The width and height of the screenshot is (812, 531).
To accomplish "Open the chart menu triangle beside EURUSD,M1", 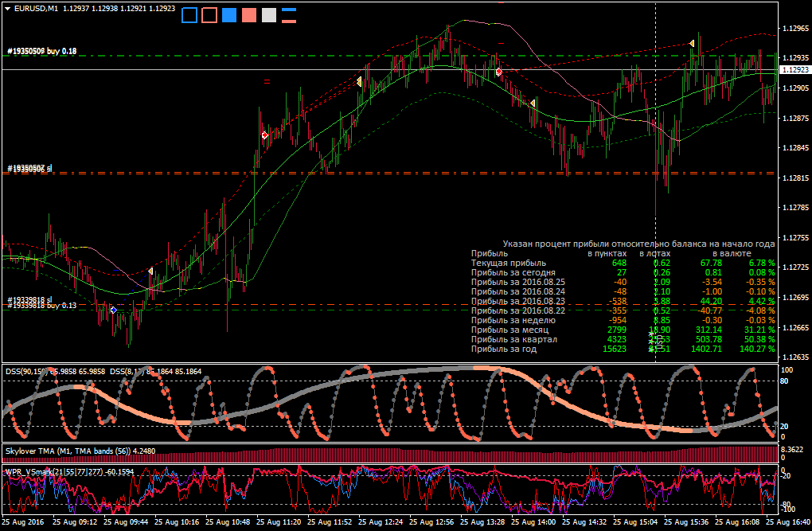I will [7, 9].
